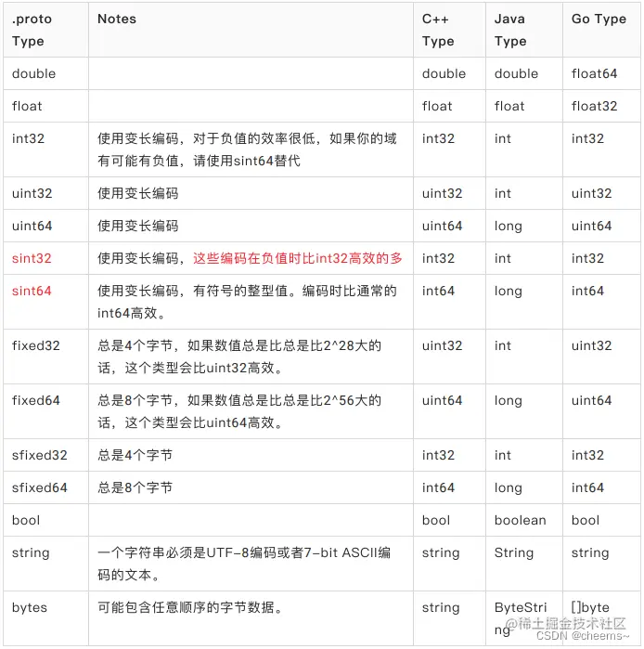Click "使用变长编码" note in the uint64 row

coord(137,226)
